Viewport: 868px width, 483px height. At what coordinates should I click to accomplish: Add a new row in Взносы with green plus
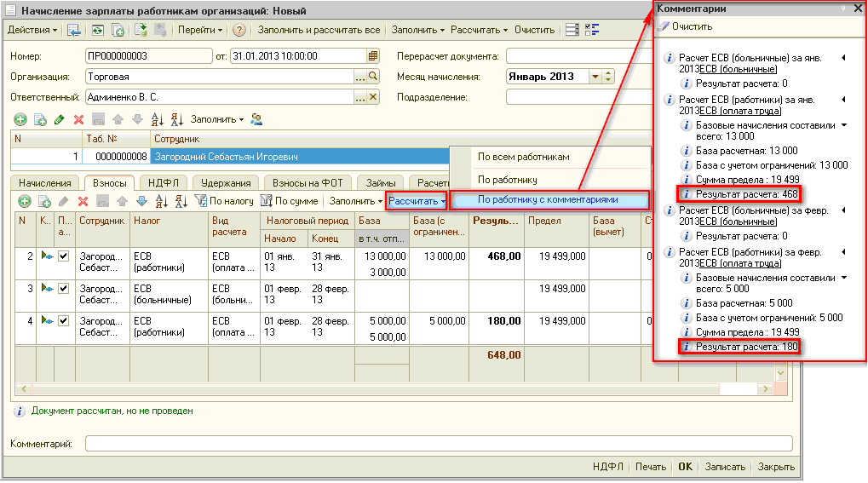pos(25,201)
